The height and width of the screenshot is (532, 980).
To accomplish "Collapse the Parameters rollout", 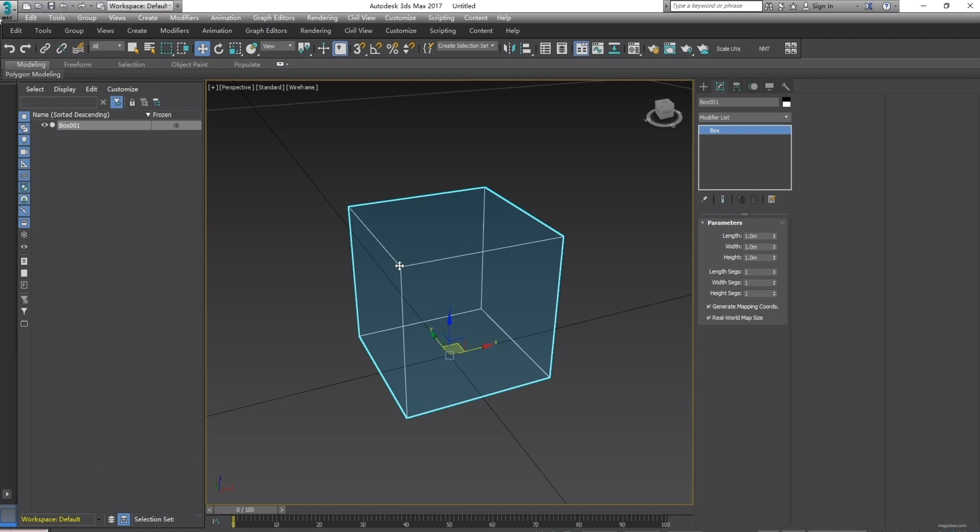I will coord(724,223).
